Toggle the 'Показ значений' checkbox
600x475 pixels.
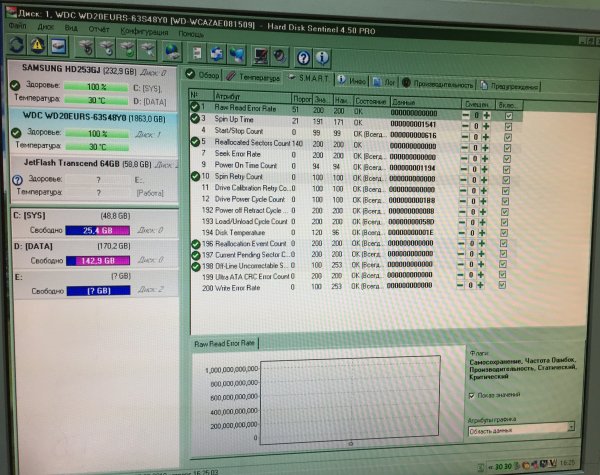point(472,394)
